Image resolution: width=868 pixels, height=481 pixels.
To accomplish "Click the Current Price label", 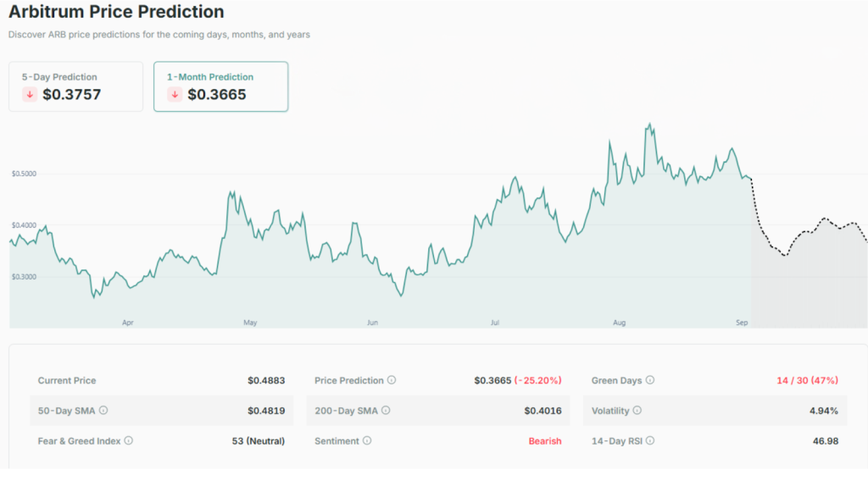I will pos(67,380).
